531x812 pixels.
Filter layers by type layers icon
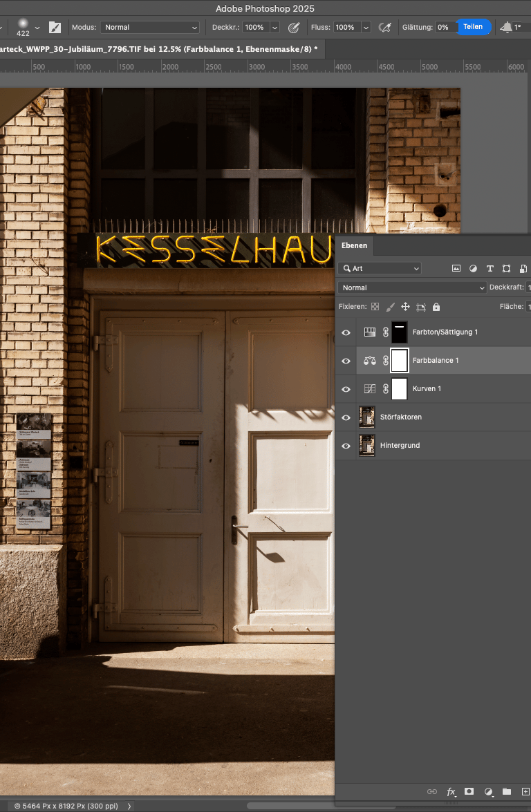coord(490,268)
